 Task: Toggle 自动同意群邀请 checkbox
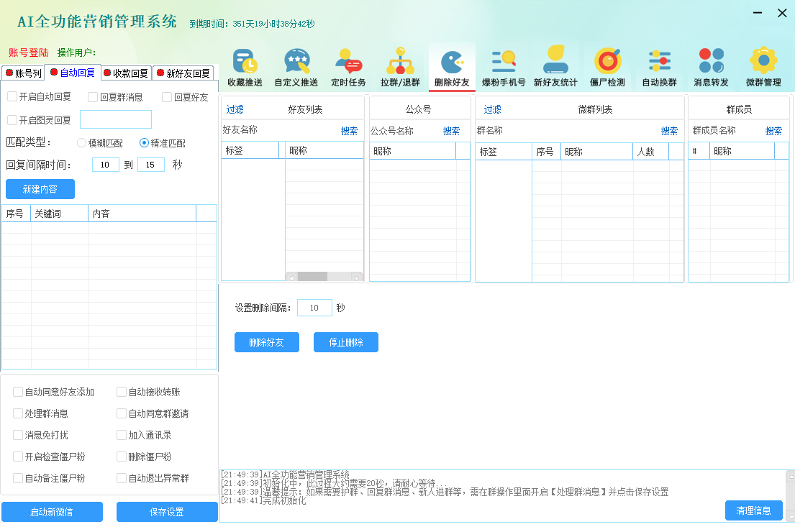(x=122, y=413)
